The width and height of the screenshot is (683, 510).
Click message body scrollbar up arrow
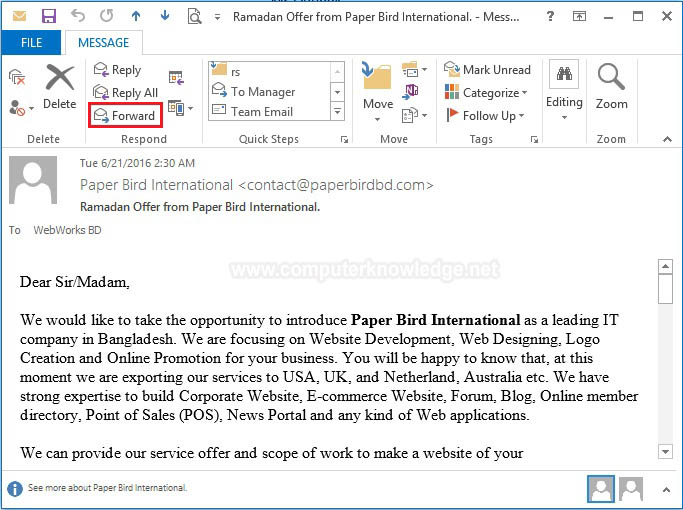pos(665,266)
